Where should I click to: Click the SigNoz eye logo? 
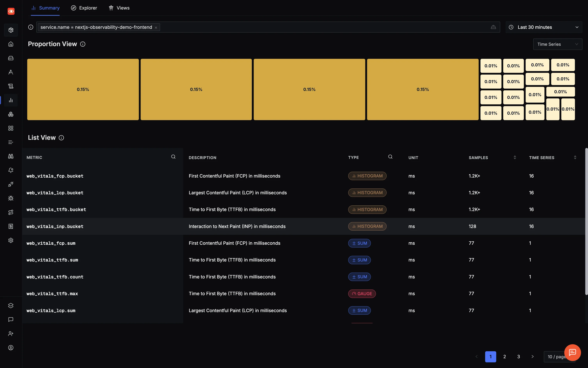click(11, 11)
